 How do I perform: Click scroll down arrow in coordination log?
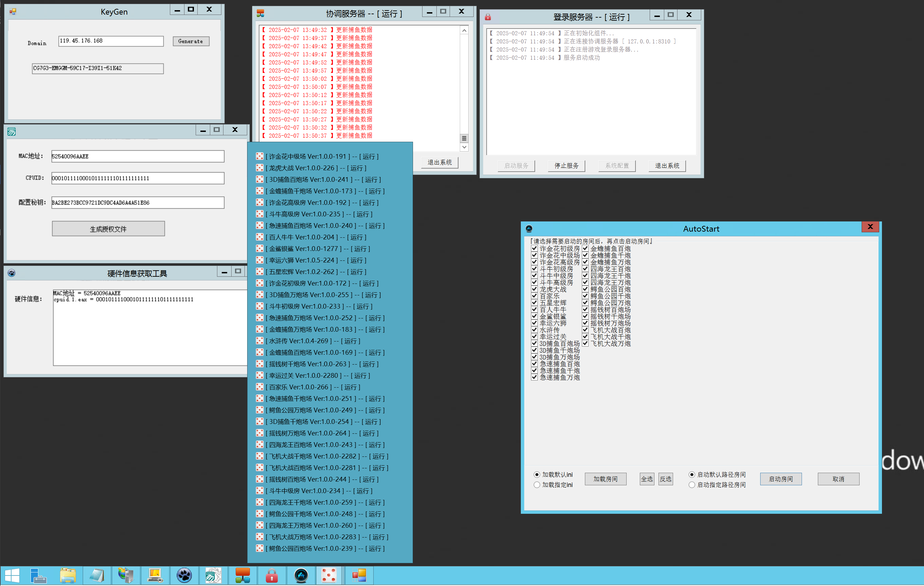(464, 147)
